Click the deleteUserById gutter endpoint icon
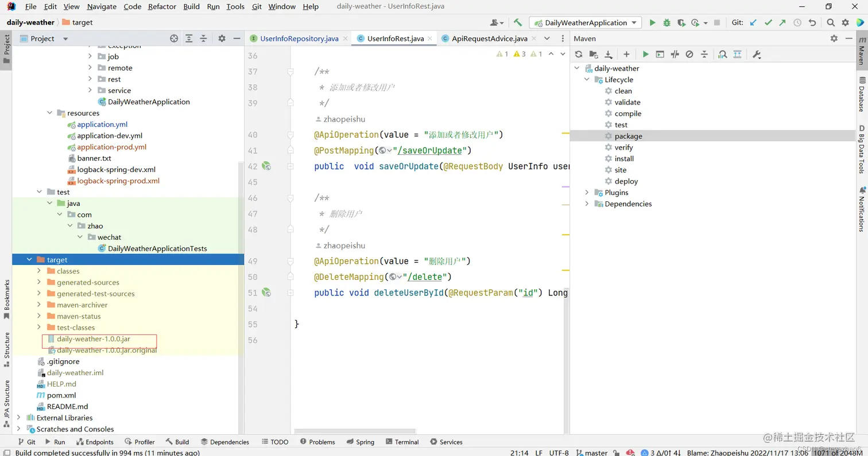The height and width of the screenshot is (456, 868). pos(266,293)
